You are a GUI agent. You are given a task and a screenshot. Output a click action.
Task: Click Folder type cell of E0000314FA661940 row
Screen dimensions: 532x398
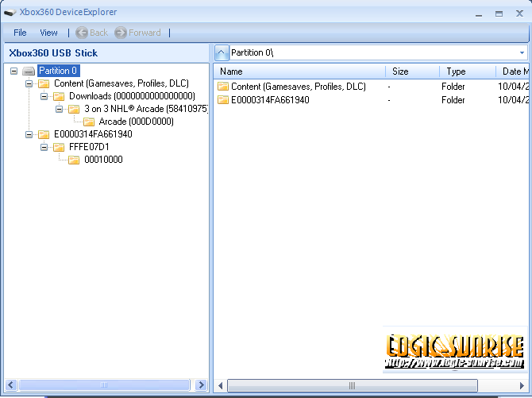click(453, 100)
